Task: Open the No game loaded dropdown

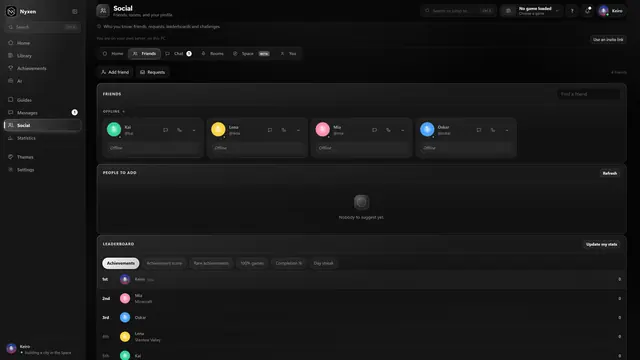Action: (x=532, y=11)
